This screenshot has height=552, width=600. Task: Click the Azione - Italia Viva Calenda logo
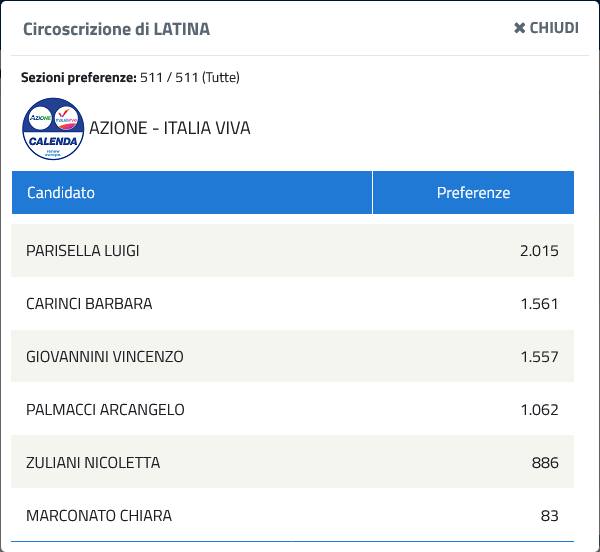click(53, 129)
